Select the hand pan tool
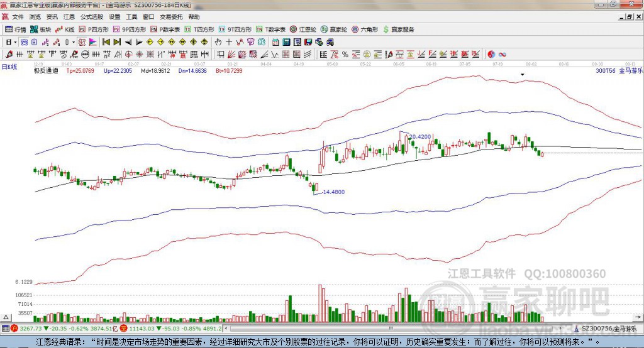 [x=218, y=42]
